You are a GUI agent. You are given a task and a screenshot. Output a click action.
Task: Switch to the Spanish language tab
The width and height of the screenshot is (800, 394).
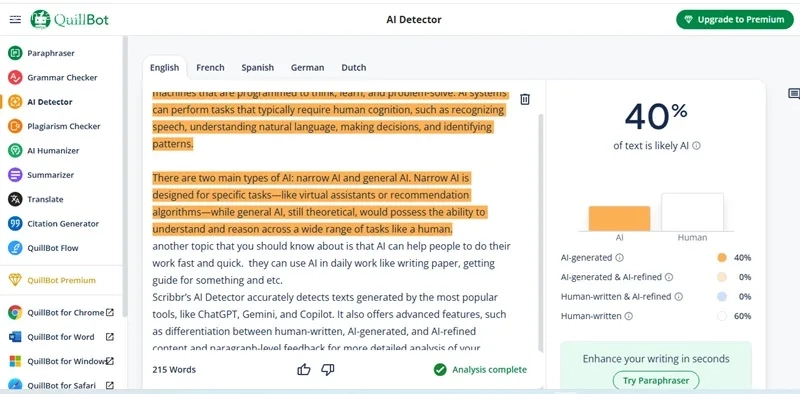(258, 67)
